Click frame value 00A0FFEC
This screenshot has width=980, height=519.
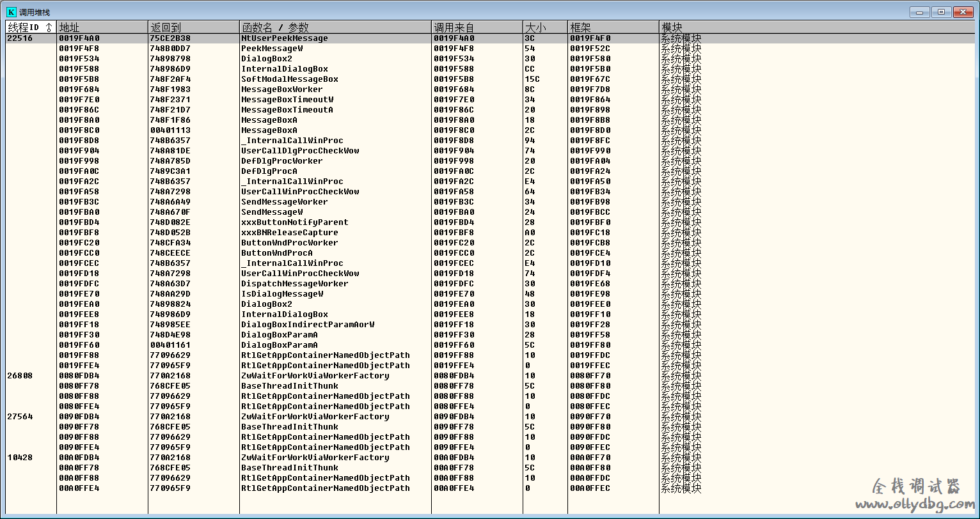coord(590,488)
